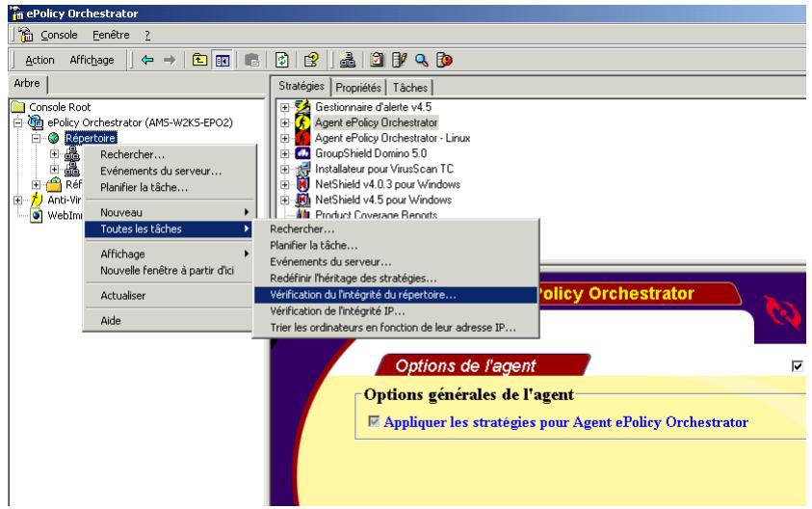812x509 pixels.
Task: Click the GroupShield Domino 5.0 icon
Action: (302, 153)
